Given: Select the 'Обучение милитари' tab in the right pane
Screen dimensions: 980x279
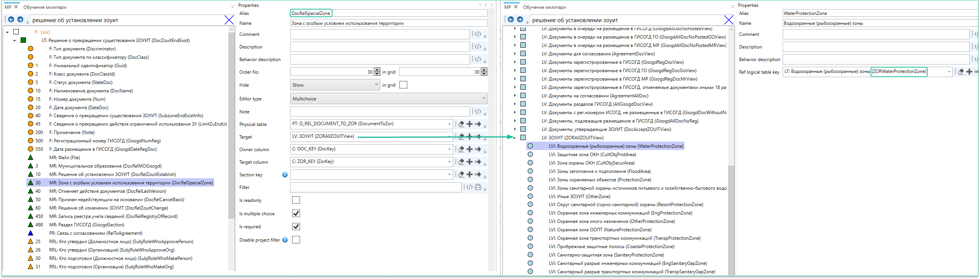Looking at the screenshot, I should point(544,7).
